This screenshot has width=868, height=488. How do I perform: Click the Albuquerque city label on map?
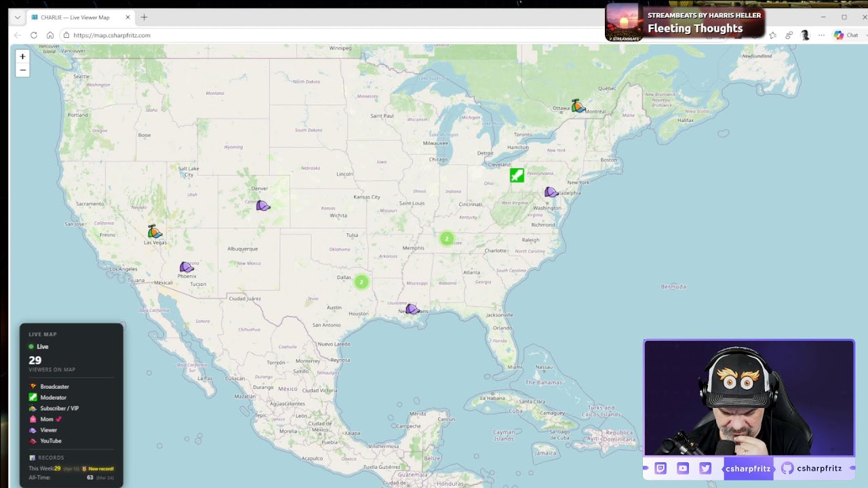(243, 249)
